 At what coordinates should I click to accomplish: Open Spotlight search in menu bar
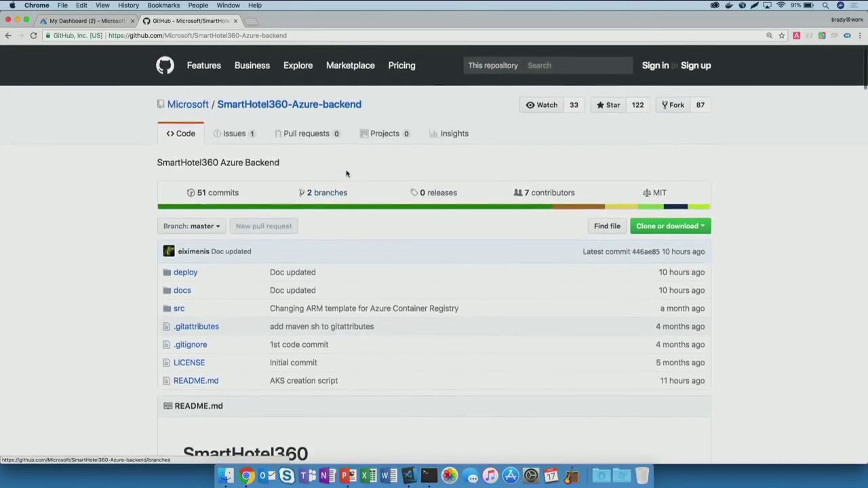(825, 5)
